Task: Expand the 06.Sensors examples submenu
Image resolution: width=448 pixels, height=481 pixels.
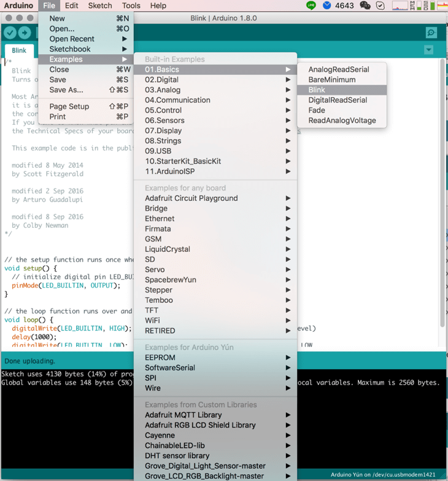Action: [x=215, y=120]
